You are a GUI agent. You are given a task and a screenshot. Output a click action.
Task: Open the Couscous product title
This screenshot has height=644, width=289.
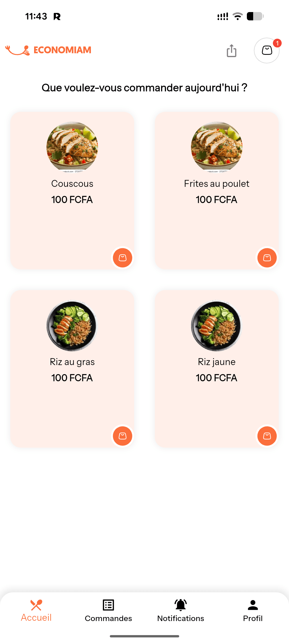click(72, 184)
